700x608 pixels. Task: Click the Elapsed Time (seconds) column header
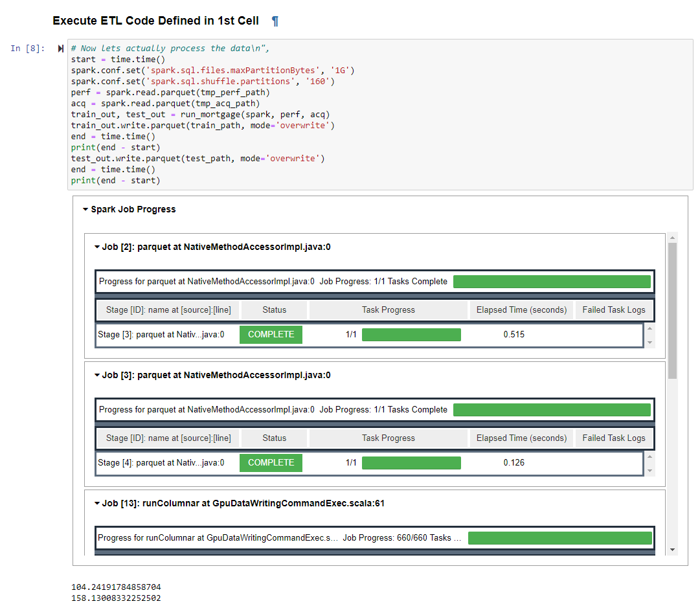pyautogui.click(x=521, y=310)
